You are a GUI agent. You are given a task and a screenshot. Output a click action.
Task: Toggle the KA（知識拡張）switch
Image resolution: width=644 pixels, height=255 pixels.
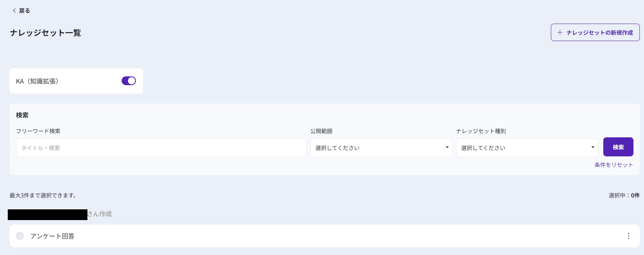tap(129, 81)
